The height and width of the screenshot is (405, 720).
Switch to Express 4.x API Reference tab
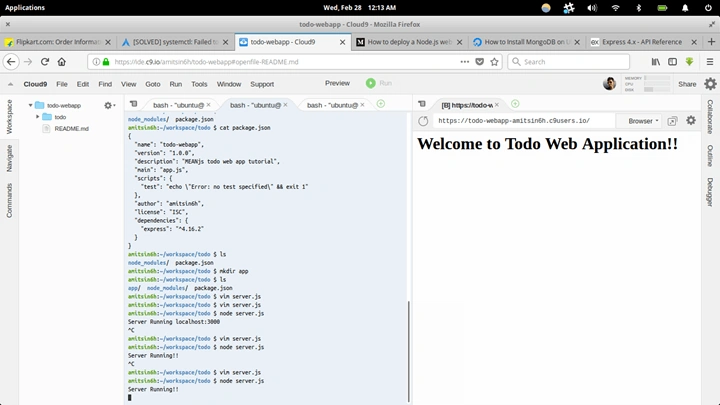(642, 42)
